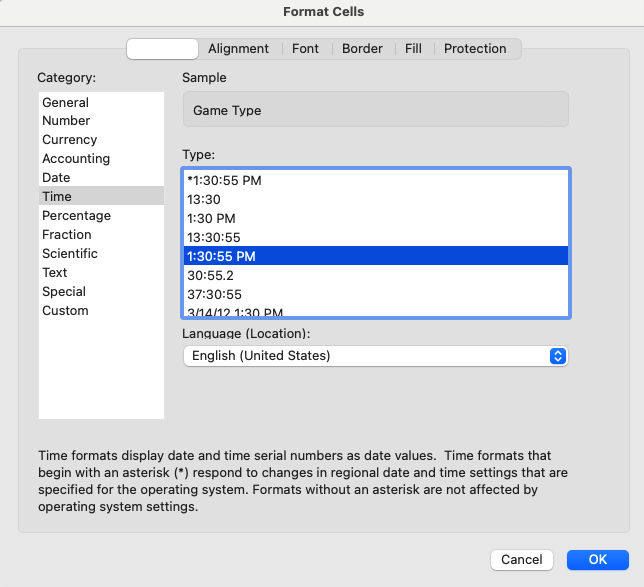The width and height of the screenshot is (644, 587).
Task: Expand the Language (Location) dropdown
Action: tap(375, 356)
